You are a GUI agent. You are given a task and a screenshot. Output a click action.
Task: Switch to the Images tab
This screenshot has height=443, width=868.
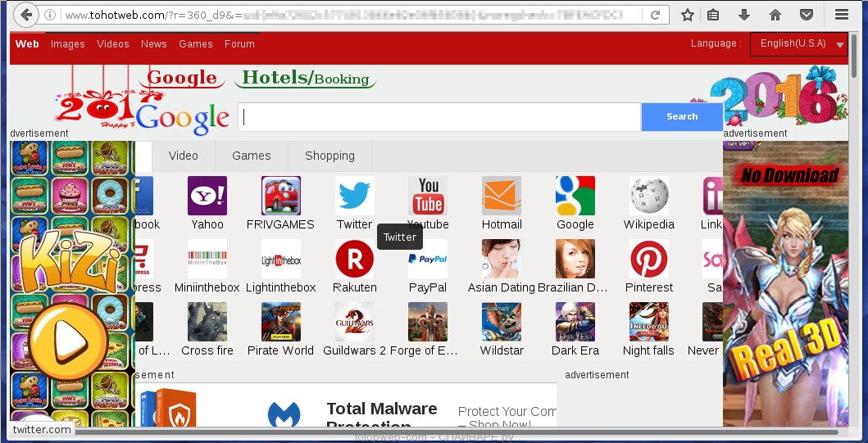pos(68,44)
